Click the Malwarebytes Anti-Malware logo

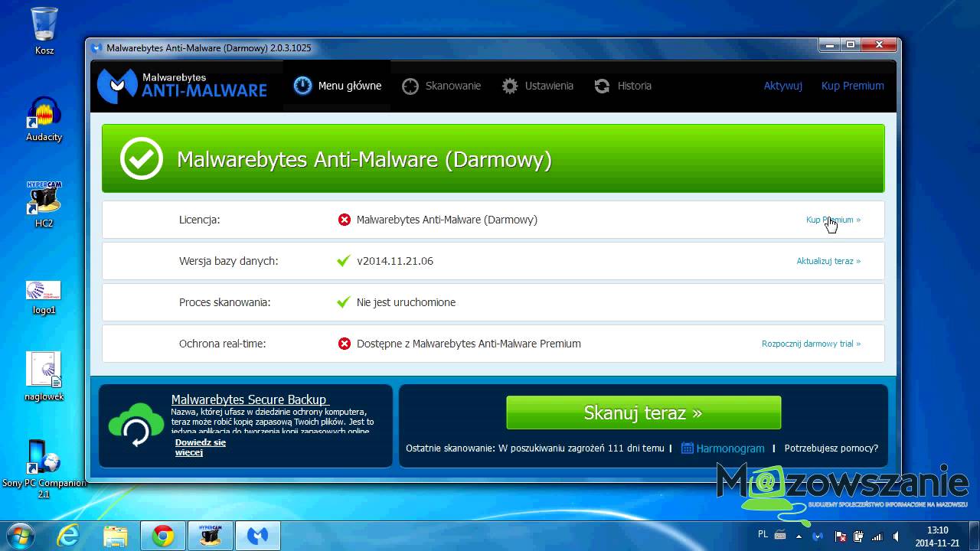182,86
